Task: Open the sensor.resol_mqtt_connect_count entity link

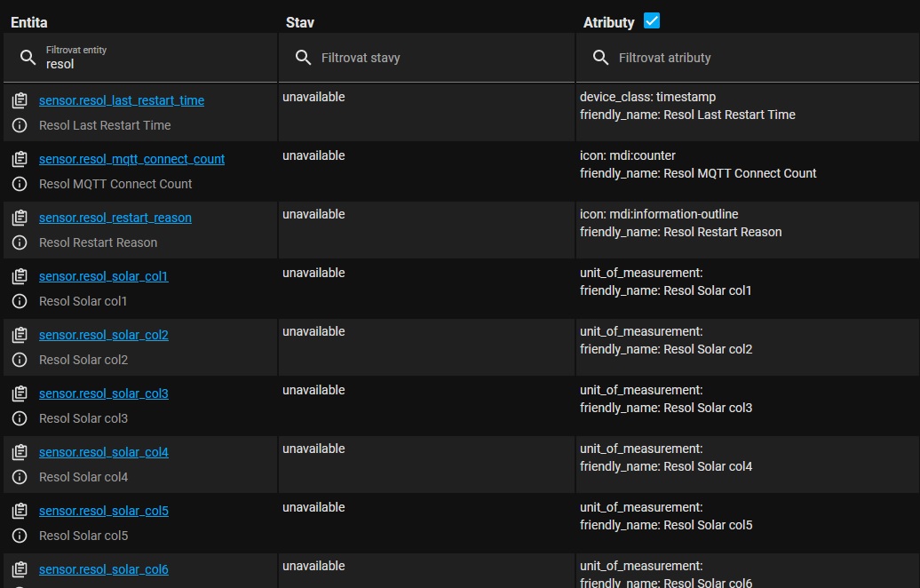Action: pos(132,159)
